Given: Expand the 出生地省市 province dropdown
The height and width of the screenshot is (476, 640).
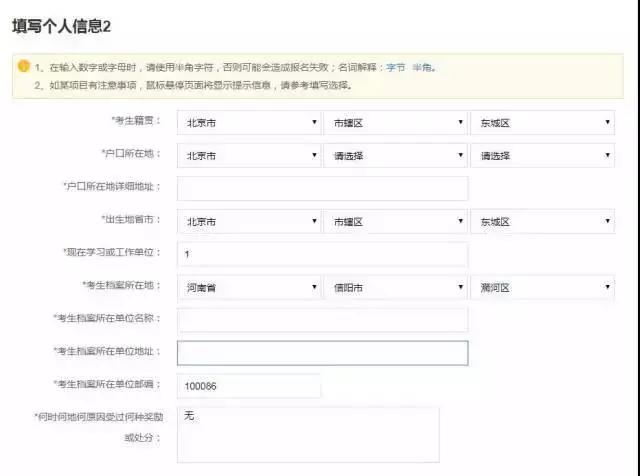Looking at the screenshot, I should pos(249,221).
